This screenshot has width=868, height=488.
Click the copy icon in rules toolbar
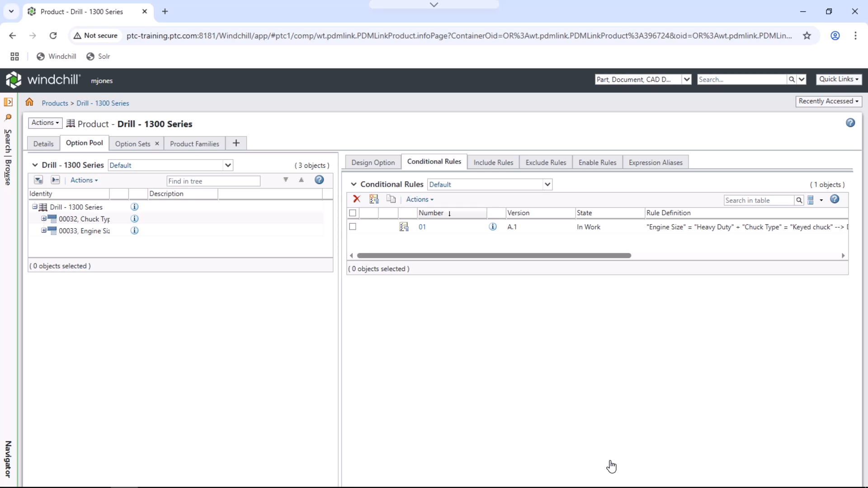[391, 199]
